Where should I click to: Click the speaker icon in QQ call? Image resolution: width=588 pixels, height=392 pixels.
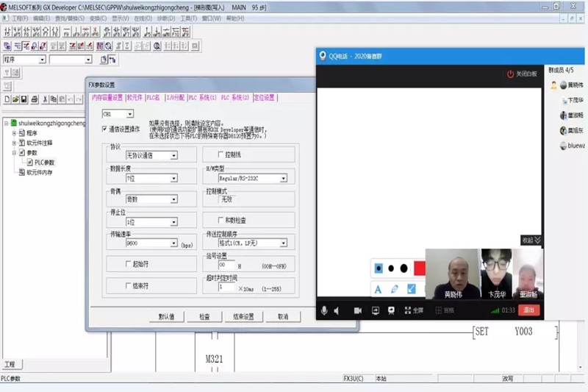(x=337, y=310)
